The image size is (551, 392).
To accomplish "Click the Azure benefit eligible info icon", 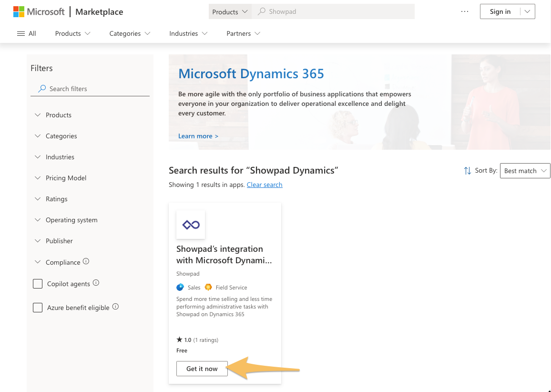I will tap(115, 307).
